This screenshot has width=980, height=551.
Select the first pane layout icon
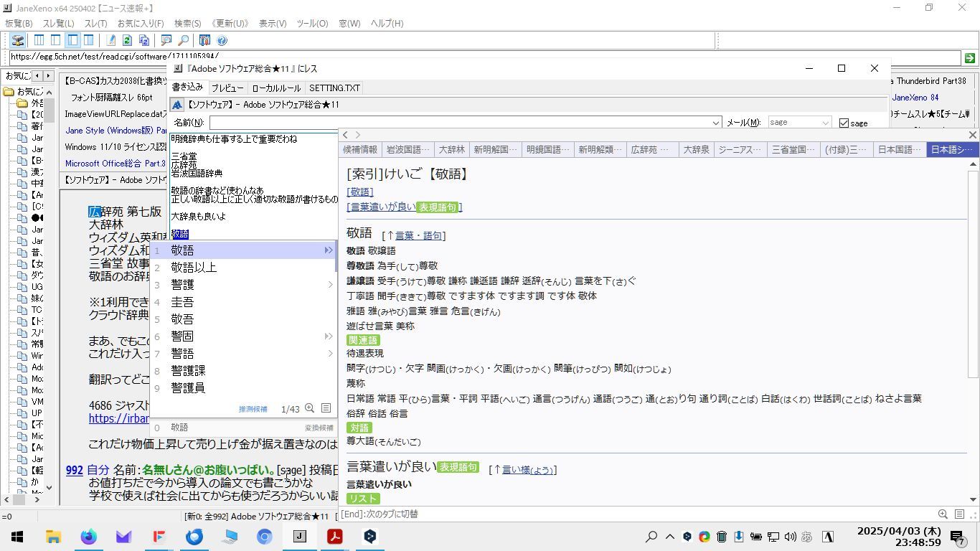click(x=39, y=41)
